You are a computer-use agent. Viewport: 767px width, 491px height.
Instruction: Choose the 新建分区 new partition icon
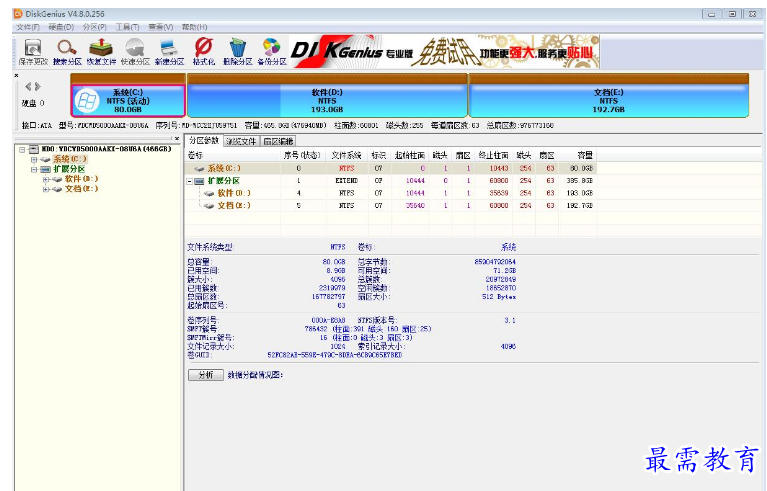169,52
